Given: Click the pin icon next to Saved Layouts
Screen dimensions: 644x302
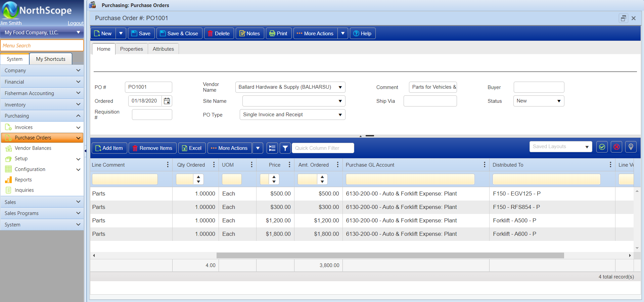Looking at the screenshot, I should tap(631, 147).
